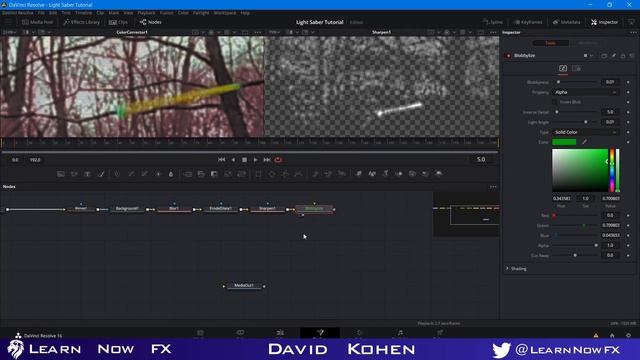The height and width of the screenshot is (360, 640).
Task: Play the composition forward
Action: coord(256,160)
